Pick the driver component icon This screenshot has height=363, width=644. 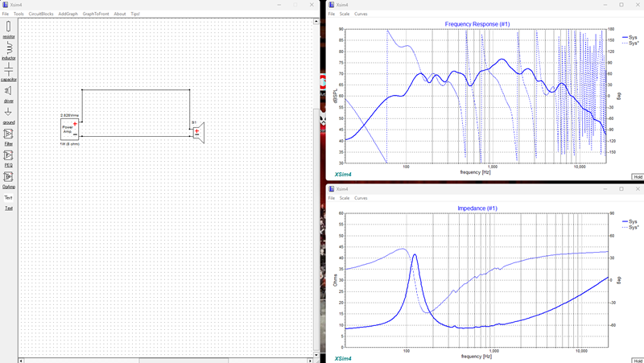coord(8,91)
